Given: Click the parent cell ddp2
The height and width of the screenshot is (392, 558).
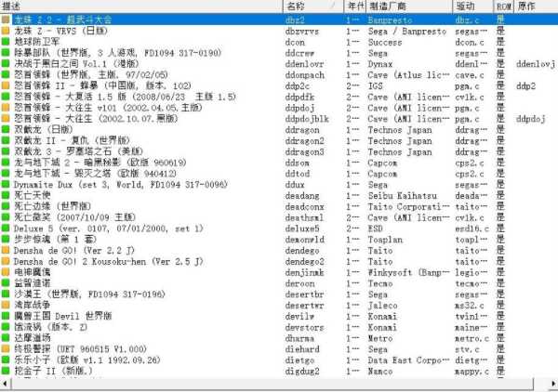Looking at the screenshot, I should coord(525,86).
